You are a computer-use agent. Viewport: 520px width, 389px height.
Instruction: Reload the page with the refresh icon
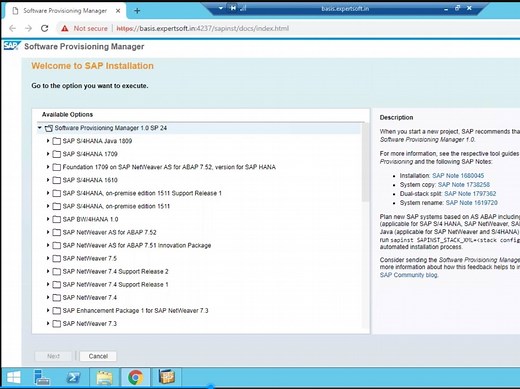tap(45, 28)
